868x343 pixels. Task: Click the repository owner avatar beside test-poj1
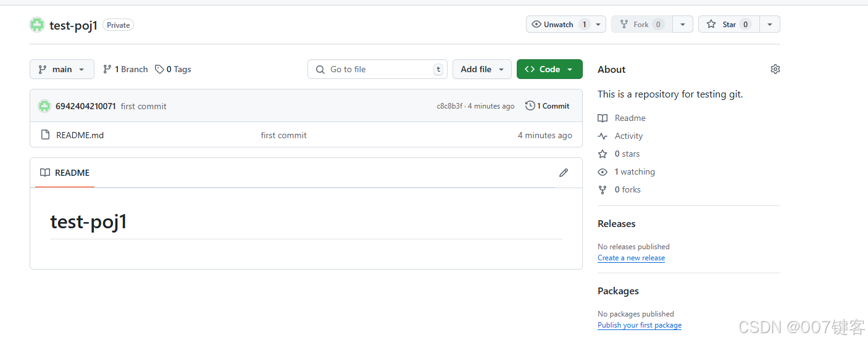tap(37, 25)
